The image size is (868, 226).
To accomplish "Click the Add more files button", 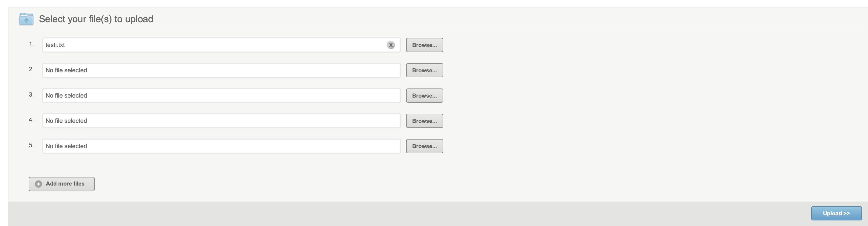I will point(62,184).
